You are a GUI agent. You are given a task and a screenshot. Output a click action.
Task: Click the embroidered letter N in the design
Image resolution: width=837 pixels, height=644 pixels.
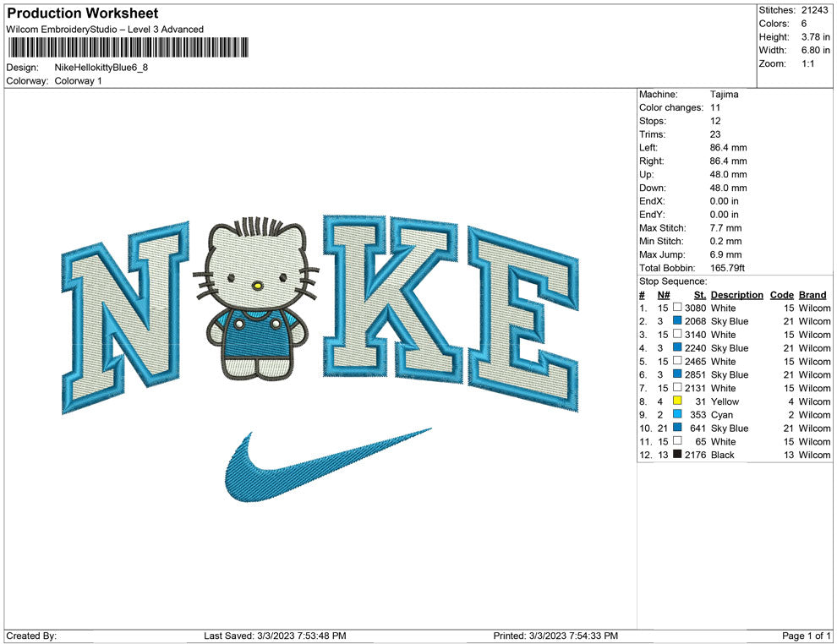(125, 318)
